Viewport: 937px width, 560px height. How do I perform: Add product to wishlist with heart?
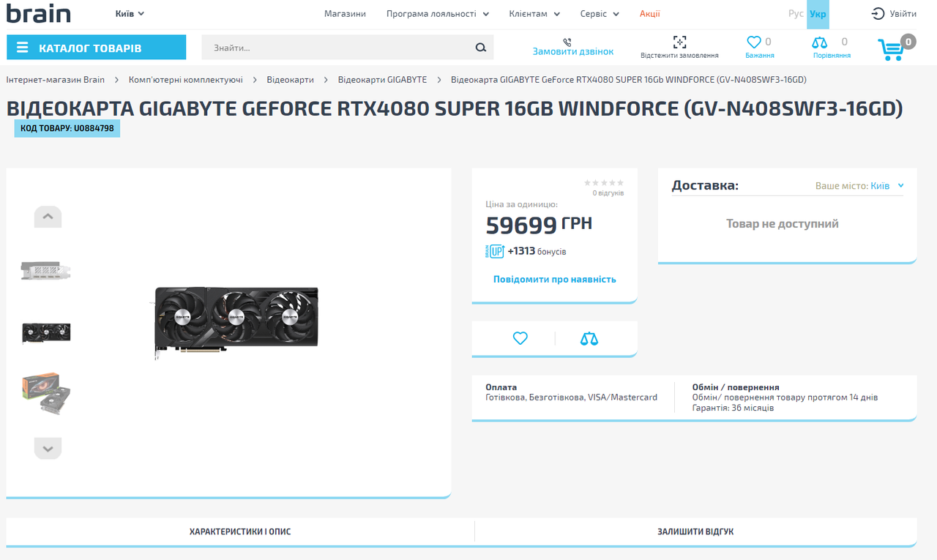(x=520, y=338)
